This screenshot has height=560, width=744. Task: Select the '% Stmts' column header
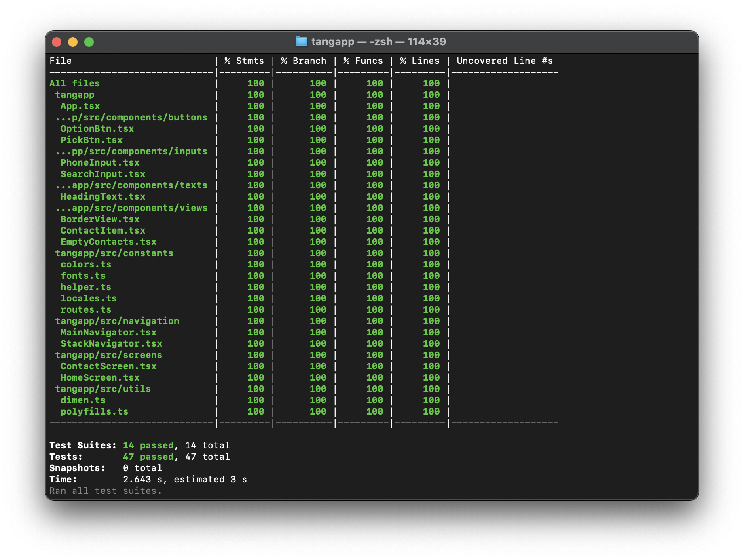pyautogui.click(x=244, y=61)
